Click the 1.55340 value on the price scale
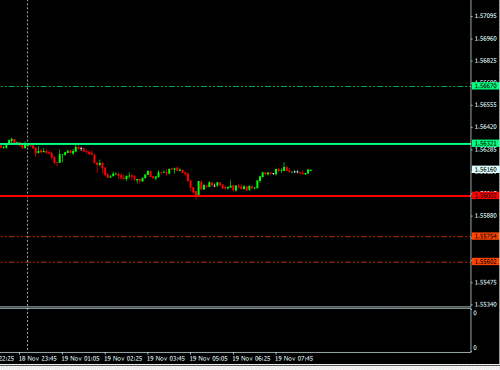Viewport: 500px width, 370px height. pos(486,305)
